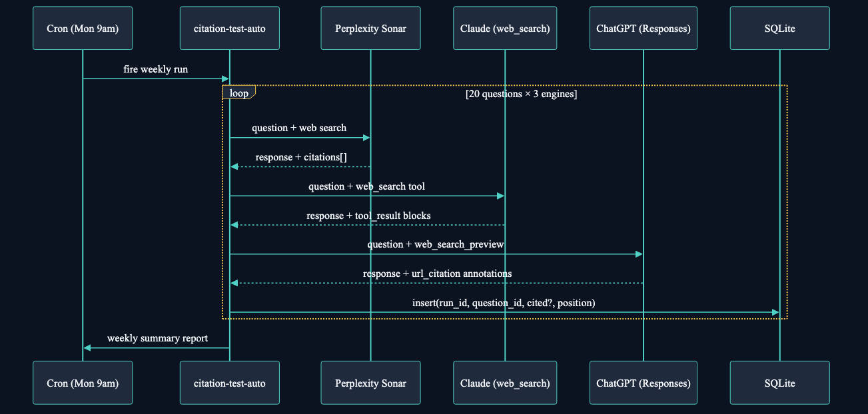Select the bottom citation-test-auto box
This screenshot has height=414, width=868.
[229, 383]
